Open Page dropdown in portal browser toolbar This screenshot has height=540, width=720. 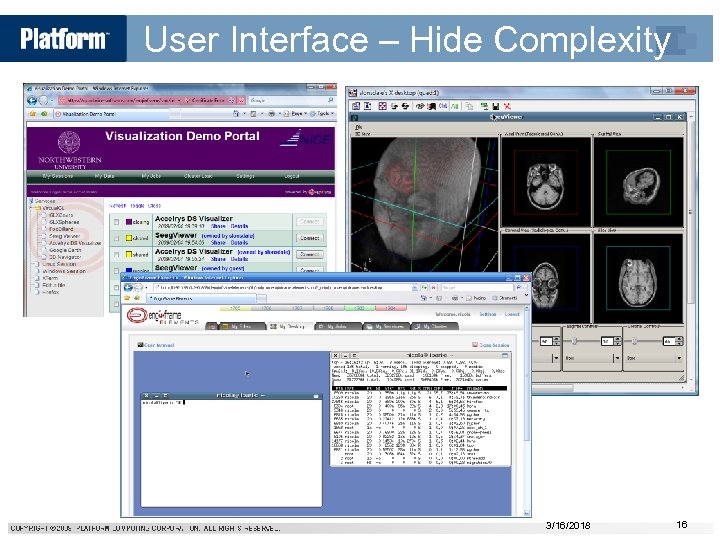click(297, 113)
